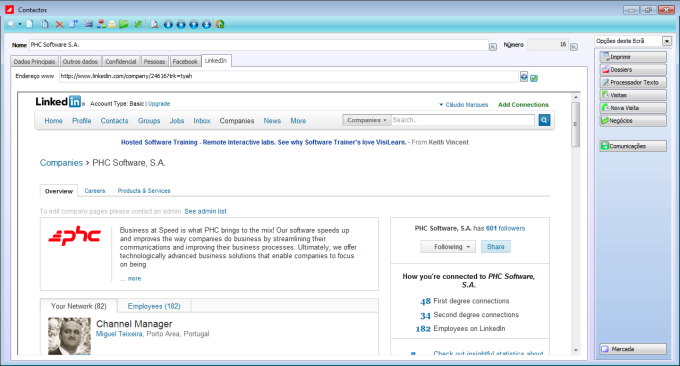Delete the record with the red X icon
The image size is (680, 366).
(59, 25)
